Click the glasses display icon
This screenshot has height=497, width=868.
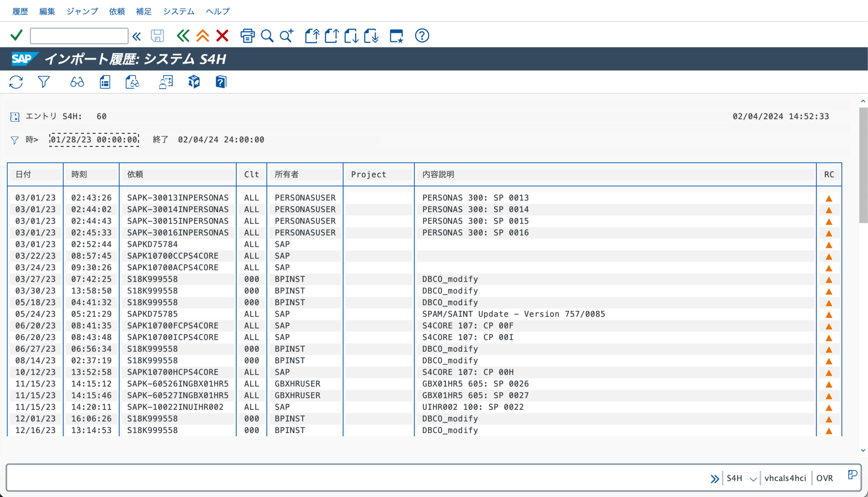[x=77, y=82]
